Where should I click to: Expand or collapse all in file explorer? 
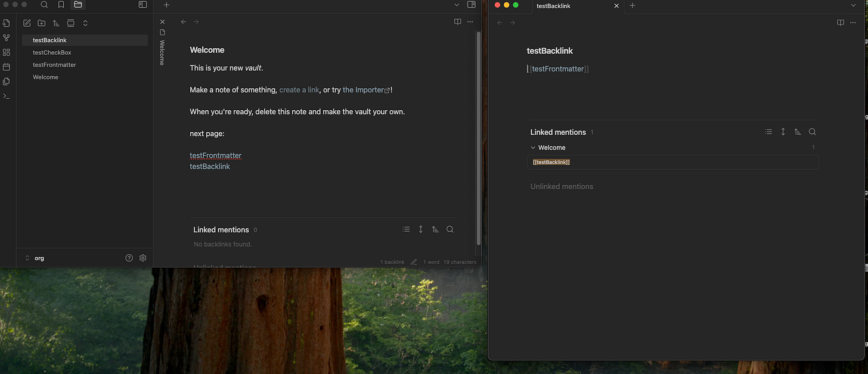coord(85,23)
